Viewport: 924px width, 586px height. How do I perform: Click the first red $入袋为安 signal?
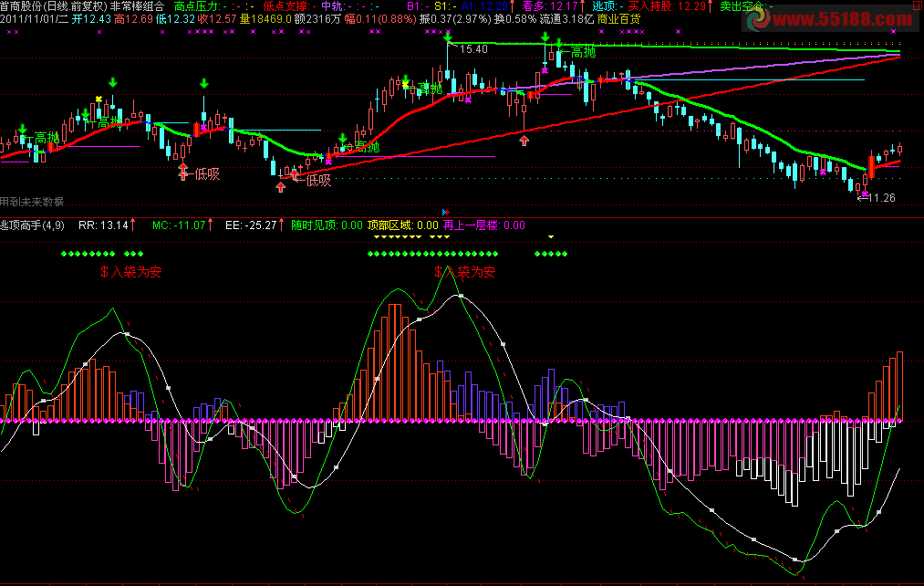click(131, 271)
